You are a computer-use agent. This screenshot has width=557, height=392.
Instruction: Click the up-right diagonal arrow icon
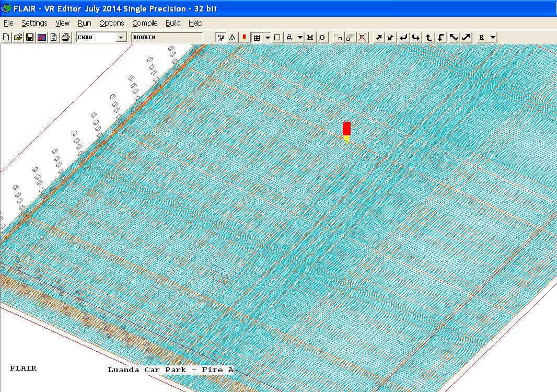click(x=379, y=38)
